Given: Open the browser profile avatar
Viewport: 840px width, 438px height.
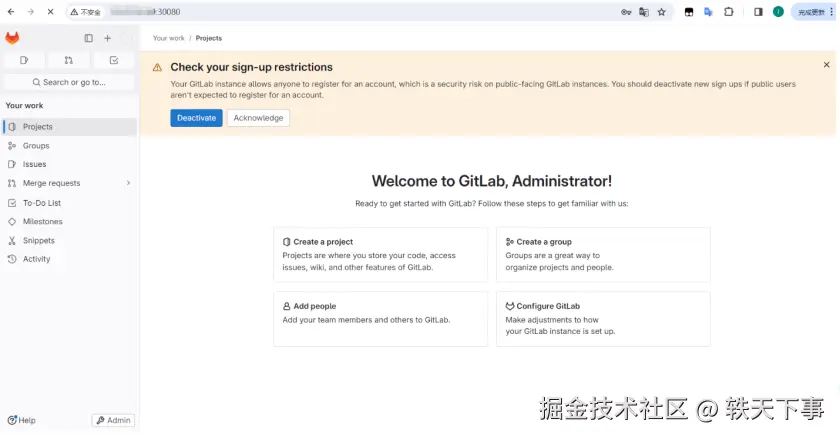Looking at the screenshot, I should click(778, 12).
